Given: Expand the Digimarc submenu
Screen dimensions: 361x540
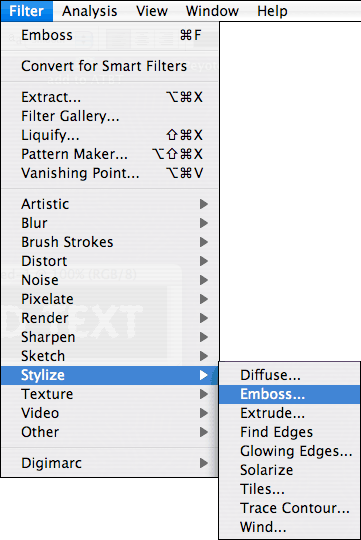Looking at the screenshot, I should 110,463.
